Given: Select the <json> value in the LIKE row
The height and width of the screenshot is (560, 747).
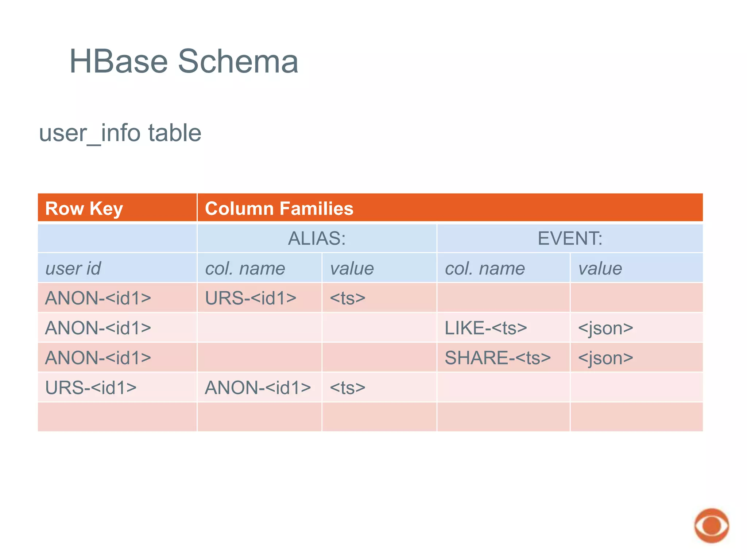Looking at the screenshot, I should pos(636,328).
